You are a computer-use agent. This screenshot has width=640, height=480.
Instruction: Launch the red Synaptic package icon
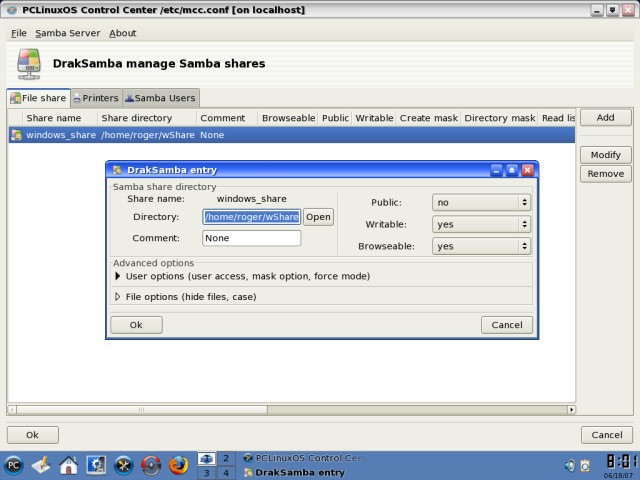[151, 466]
